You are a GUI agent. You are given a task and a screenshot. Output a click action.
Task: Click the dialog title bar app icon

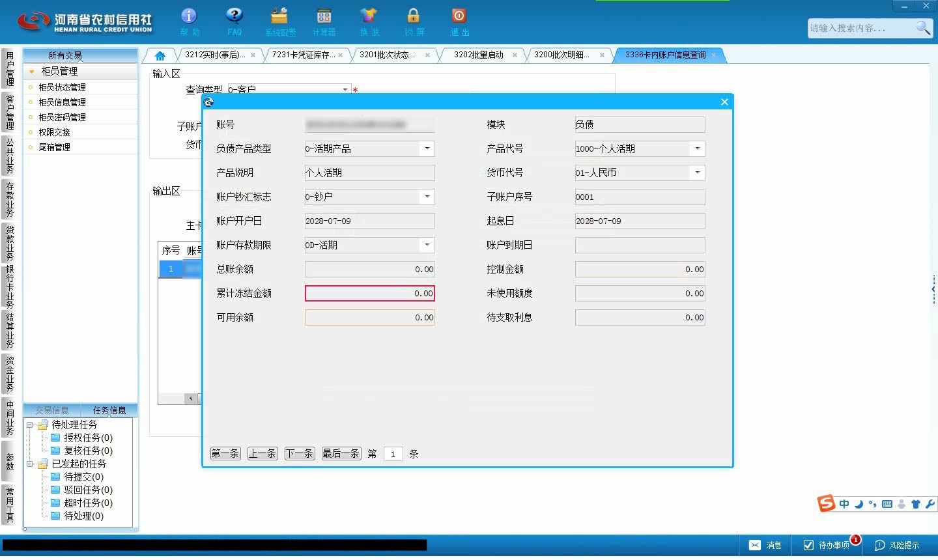tap(208, 102)
